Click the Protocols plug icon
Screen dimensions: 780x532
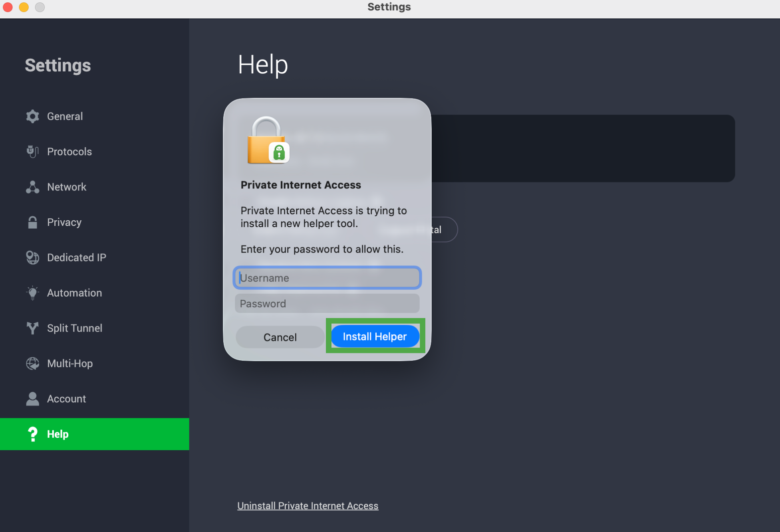click(32, 152)
